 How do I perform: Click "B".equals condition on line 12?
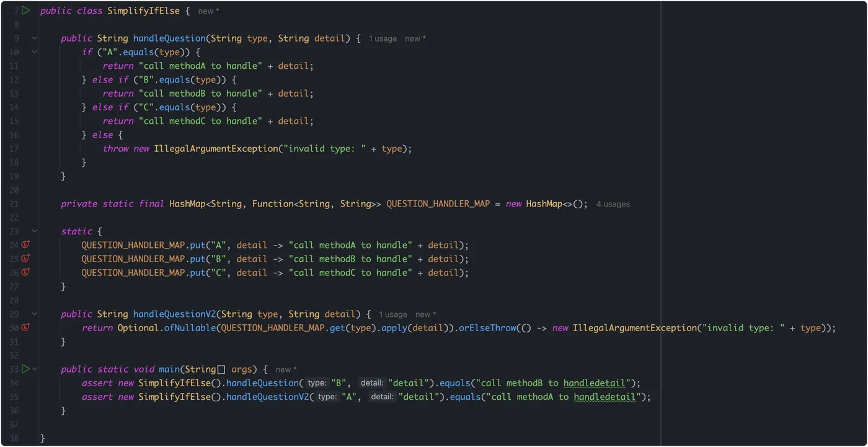(x=180, y=80)
